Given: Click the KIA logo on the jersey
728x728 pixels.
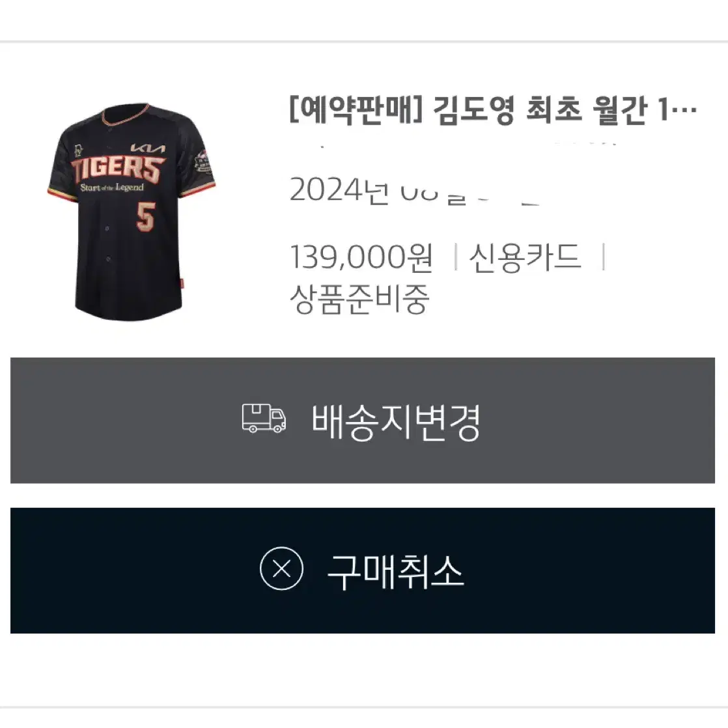Looking at the screenshot, I should (x=148, y=148).
